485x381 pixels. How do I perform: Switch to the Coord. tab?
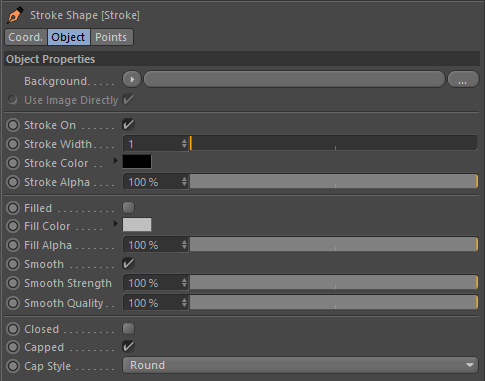point(26,37)
